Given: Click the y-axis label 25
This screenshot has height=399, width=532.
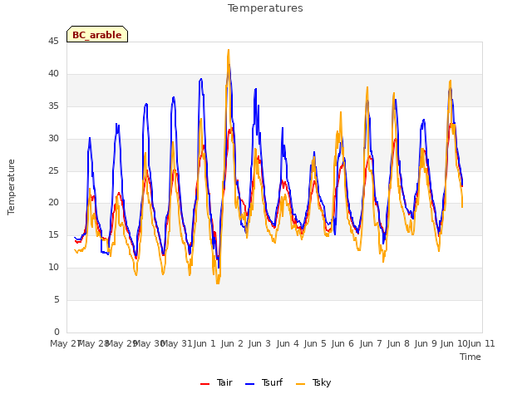Looking at the screenshot, I should (53, 170).
